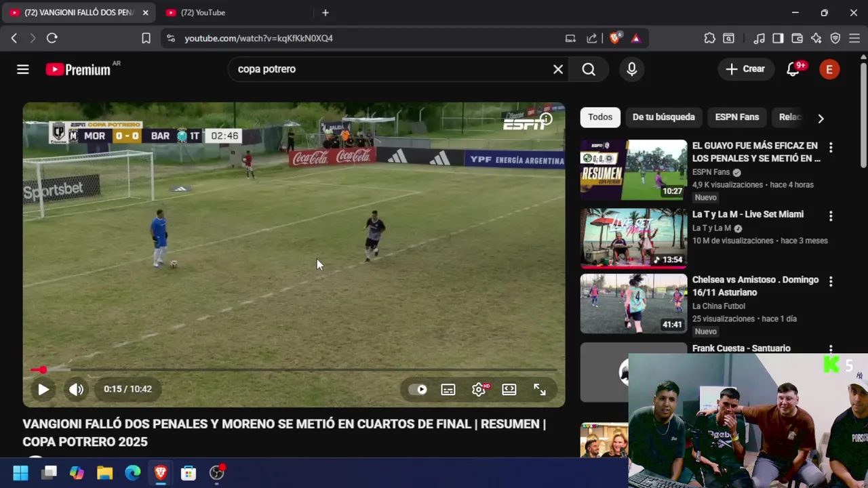This screenshot has height=488, width=868.
Task: Click the La T y La M - Live Set Miami title
Action: click(748, 214)
